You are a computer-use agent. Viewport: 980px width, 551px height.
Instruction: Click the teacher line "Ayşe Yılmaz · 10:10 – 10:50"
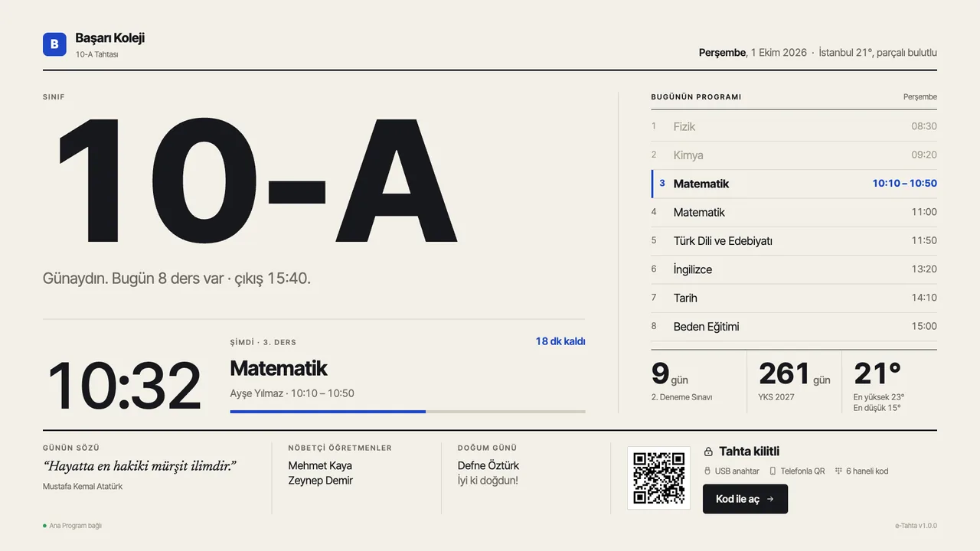click(292, 393)
